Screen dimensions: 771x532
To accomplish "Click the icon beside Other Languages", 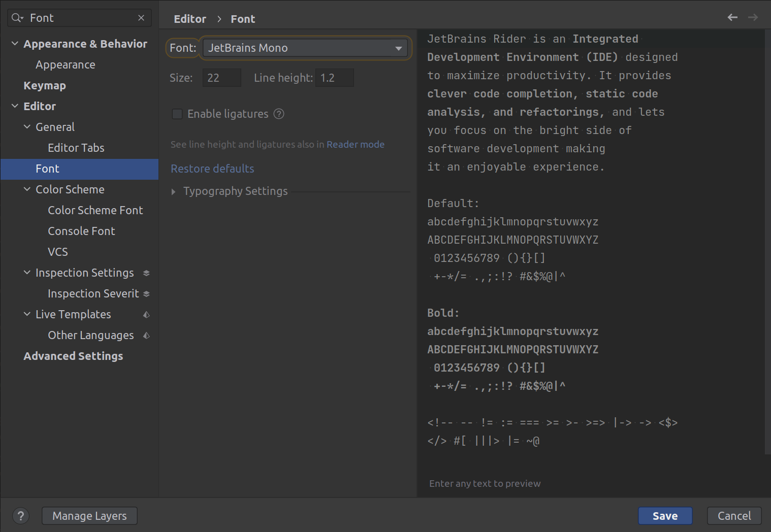I will click(x=146, y=336).
